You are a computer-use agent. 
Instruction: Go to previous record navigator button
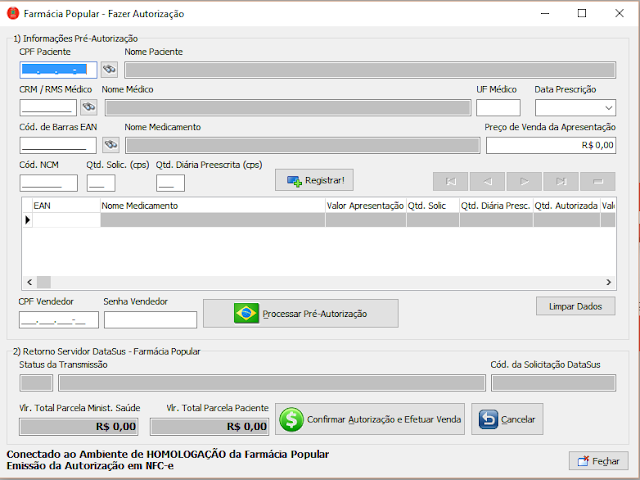coord(487,181)
